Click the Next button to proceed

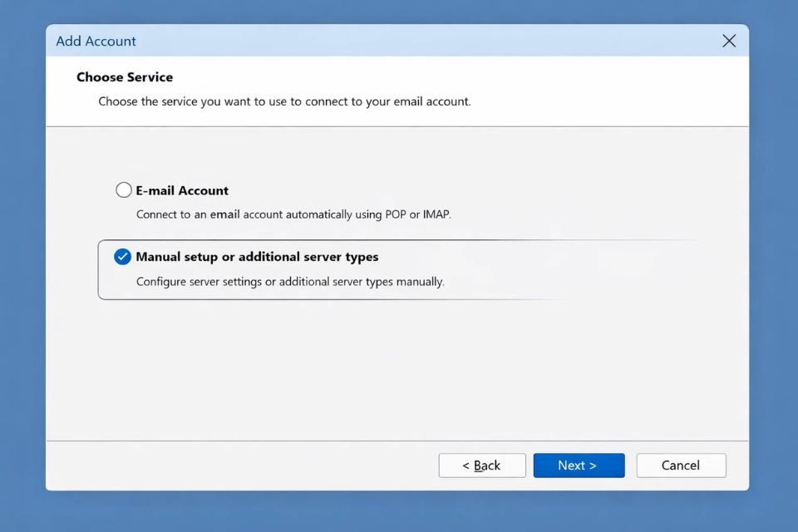click(x=579, y=465)
